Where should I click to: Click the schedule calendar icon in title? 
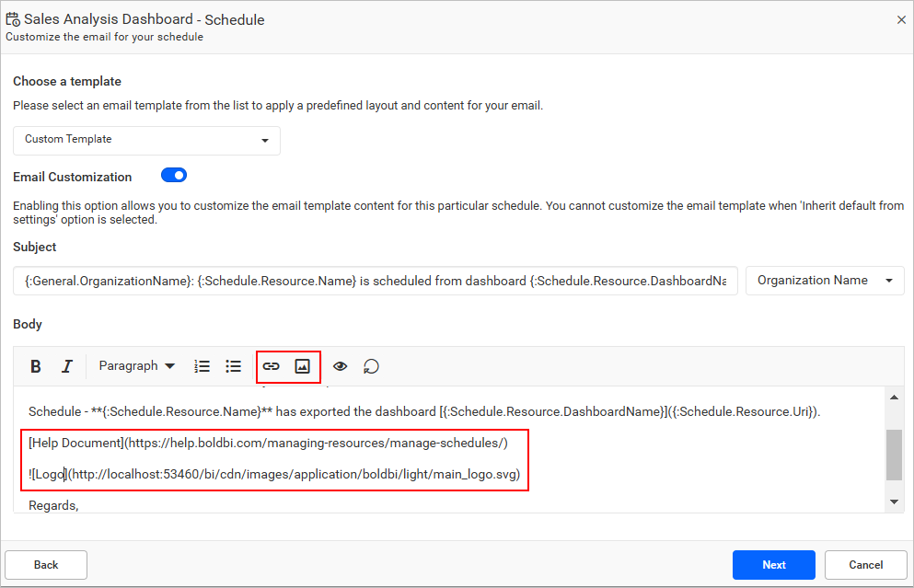pyautogui.click(x=13, y=19)
